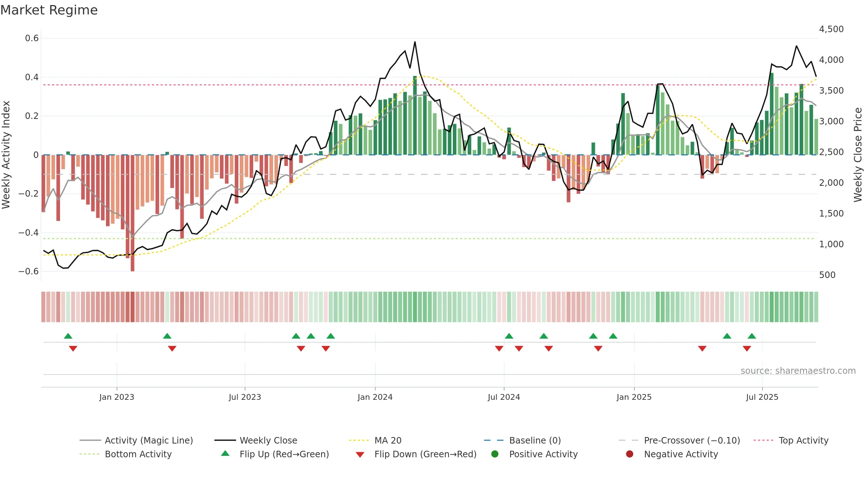Viewport: 868px width, 488px height.
Task: Toggle the Bottom Activity legend entry
Action: [125, 454]
